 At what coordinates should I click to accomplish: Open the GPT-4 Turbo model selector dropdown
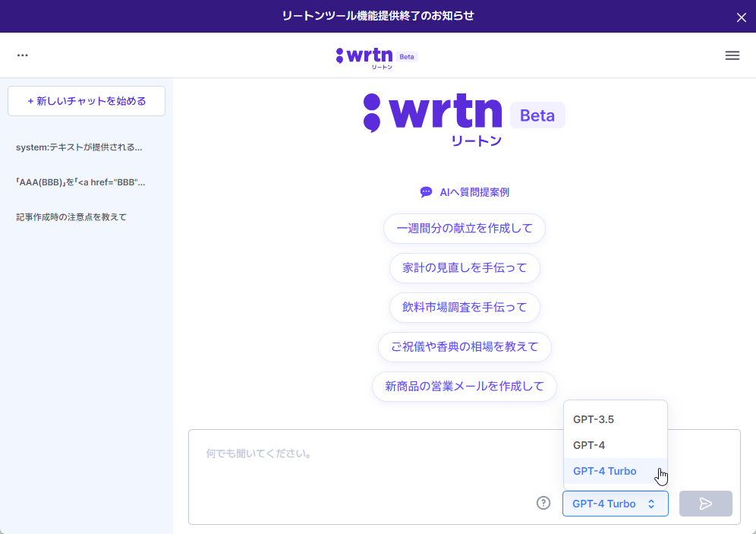click(616, 504)
